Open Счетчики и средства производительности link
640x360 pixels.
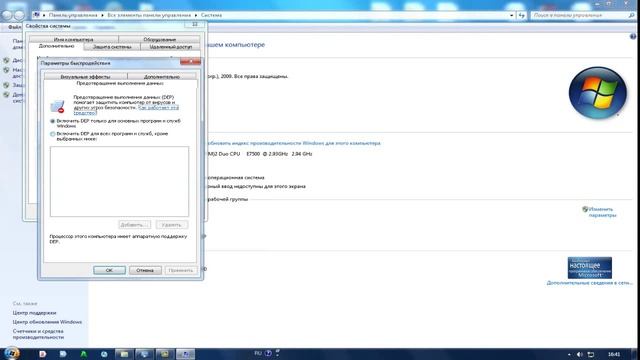coord(38,334)
